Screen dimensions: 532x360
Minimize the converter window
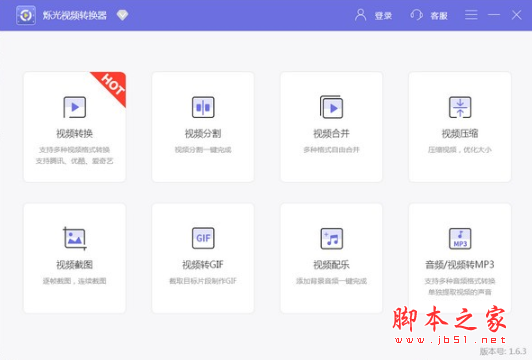click(x=494, y=15)
